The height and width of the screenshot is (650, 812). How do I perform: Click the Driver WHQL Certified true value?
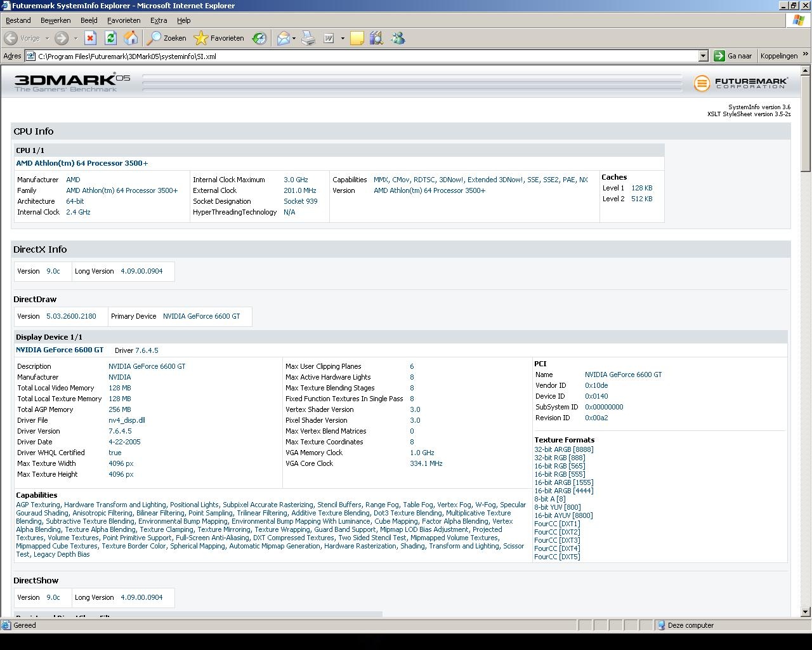pyautogui.click(x=115, y=453)
